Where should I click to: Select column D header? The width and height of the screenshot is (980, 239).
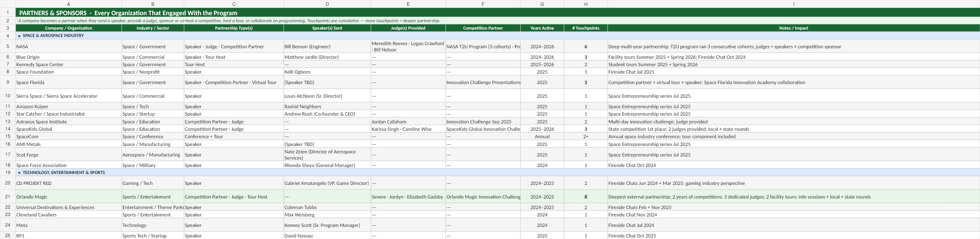click(x=327, y=4)
